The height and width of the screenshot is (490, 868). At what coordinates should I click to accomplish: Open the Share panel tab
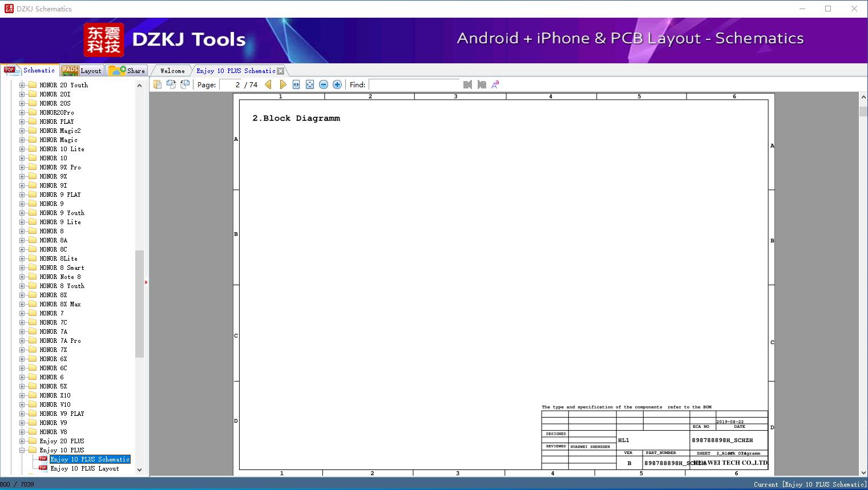(127, 71)
